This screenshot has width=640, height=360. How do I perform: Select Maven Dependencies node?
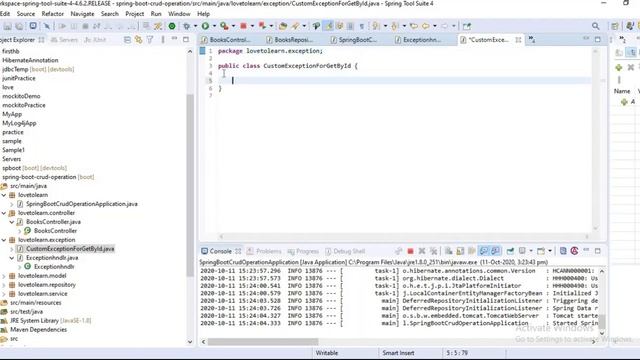click(x=38, y=330)
